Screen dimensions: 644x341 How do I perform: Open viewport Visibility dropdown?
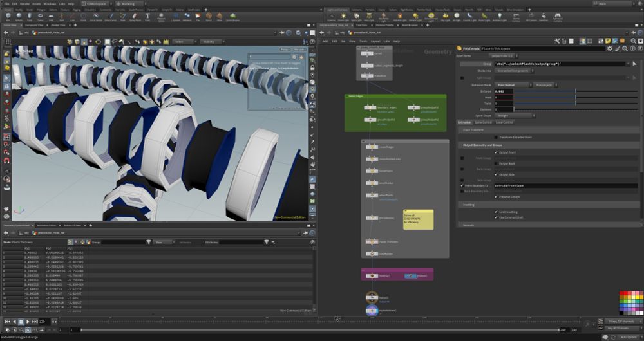pyautogui.click(x=212, y=41)
